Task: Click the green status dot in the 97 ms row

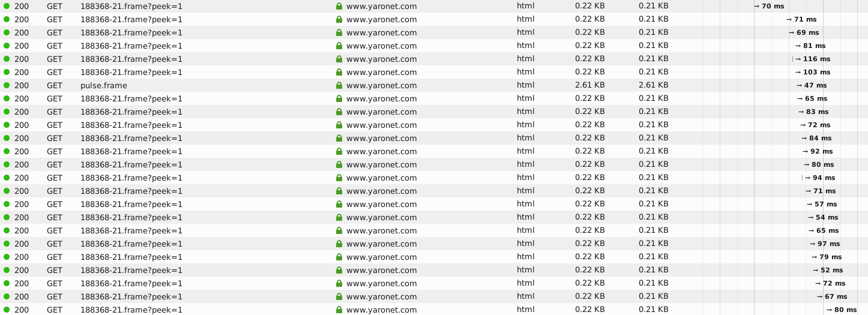Action: 7,244
